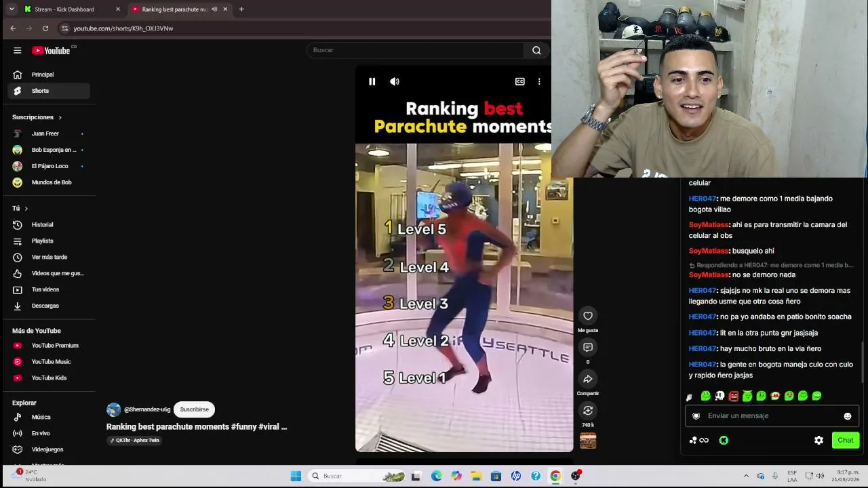The image size is (868, 488).
Task: Go to Principal in the sidebar
Action: (x=49, y=75)
